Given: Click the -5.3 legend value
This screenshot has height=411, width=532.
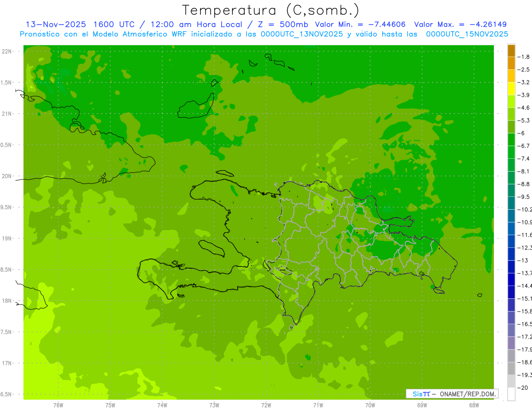Looking at the screenshot, I should [x=524, y=120].
